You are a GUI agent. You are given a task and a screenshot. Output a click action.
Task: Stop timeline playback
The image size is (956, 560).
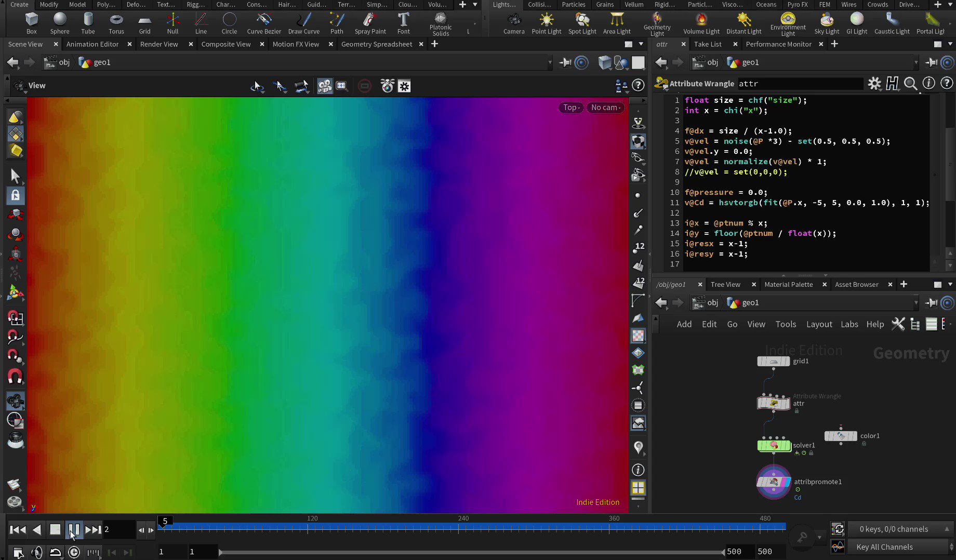coord(55,530)
